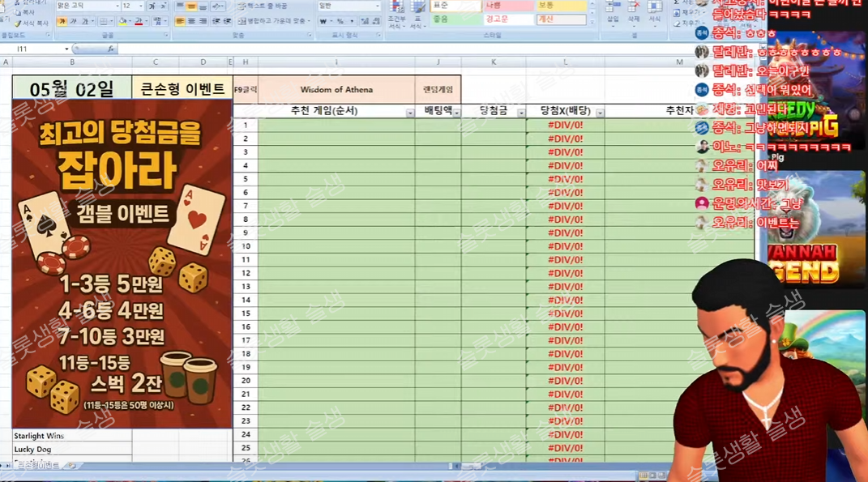This screenshot has width=868, height=482.
Task: Open the 당첨X(배당) filter dropdown
Action: tap(600, 113)
